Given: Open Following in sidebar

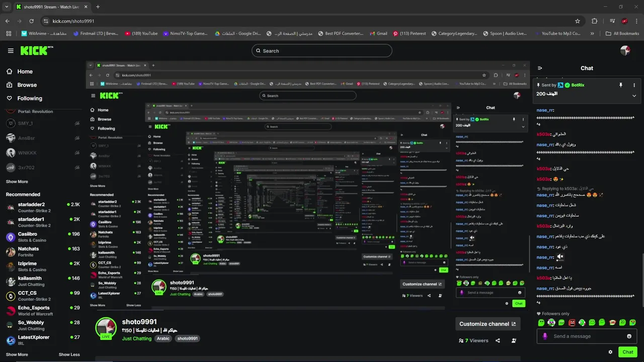Looking at the screenshot, I should [x=24, y=99].
